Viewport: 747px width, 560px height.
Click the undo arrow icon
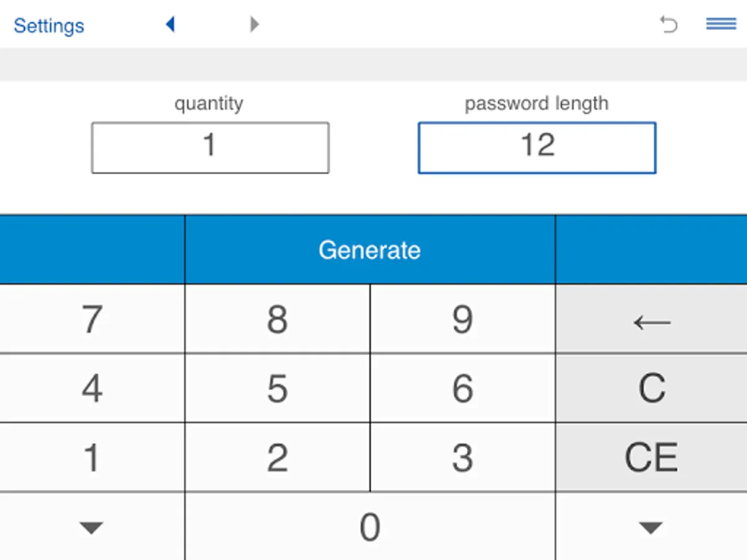(x=669, y=24)
